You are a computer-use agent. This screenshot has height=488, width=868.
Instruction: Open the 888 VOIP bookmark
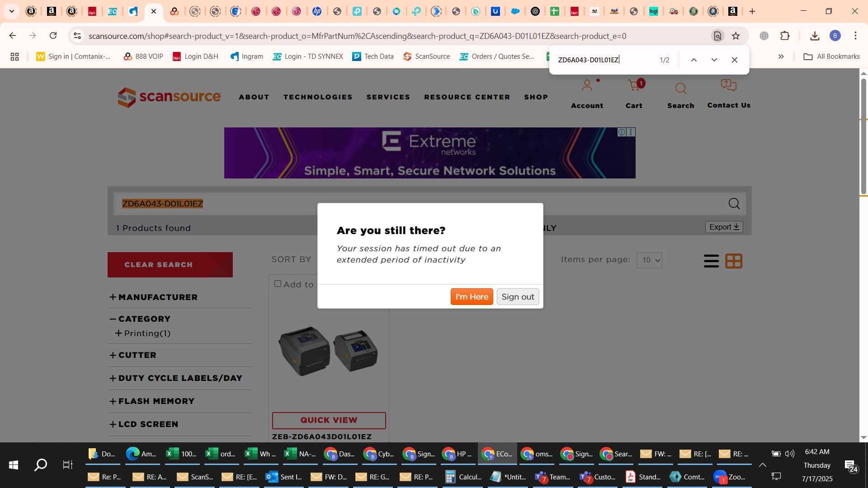(x=143, y=56)
